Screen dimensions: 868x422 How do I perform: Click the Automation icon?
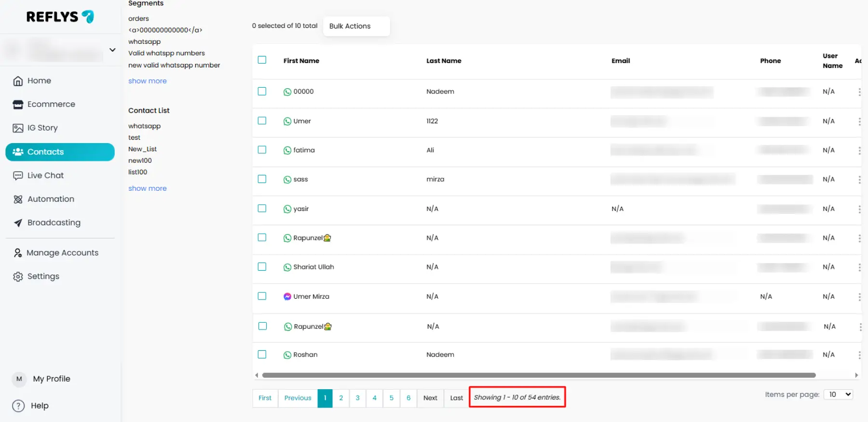18,199
